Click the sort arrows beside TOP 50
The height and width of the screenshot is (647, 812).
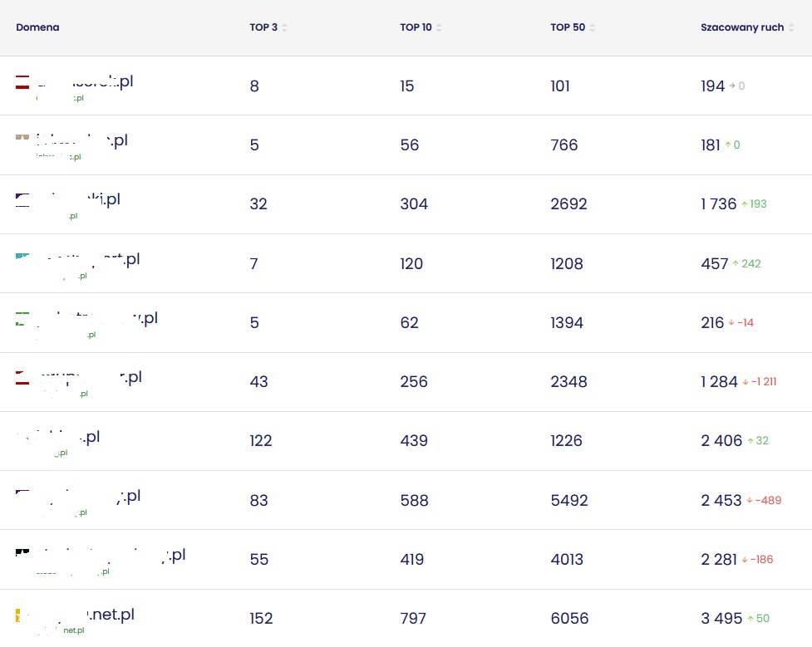(592, 27)
